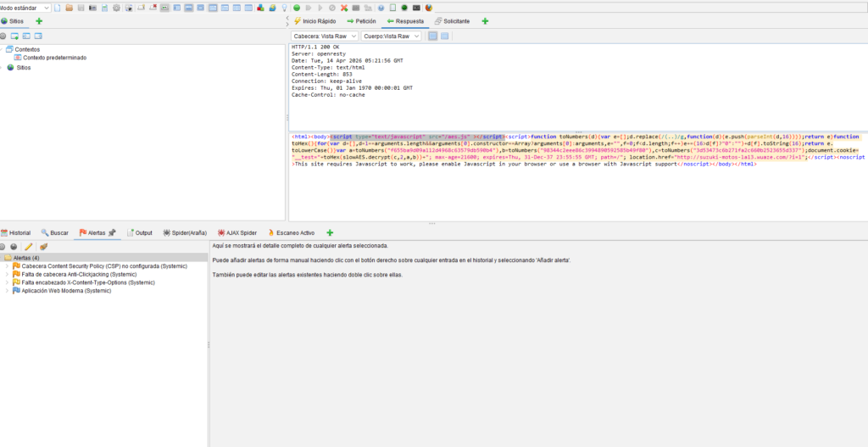
Task: Click the 'Server: openresty' header line
Action: 319,54
